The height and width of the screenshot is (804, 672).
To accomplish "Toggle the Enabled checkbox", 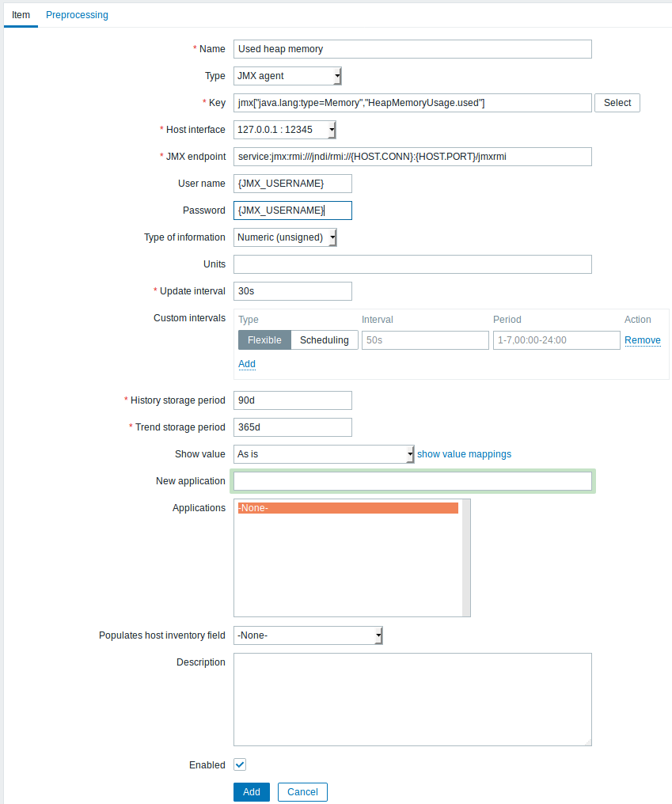I will 240,764.
